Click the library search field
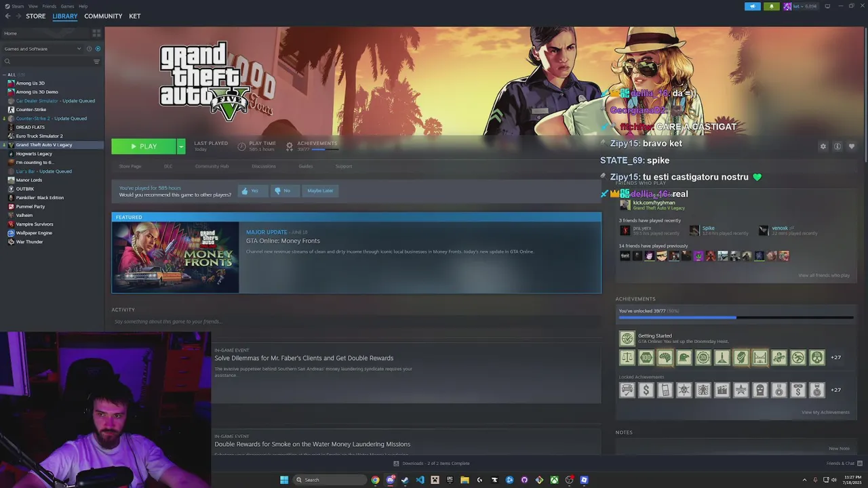 coord(46,62)
